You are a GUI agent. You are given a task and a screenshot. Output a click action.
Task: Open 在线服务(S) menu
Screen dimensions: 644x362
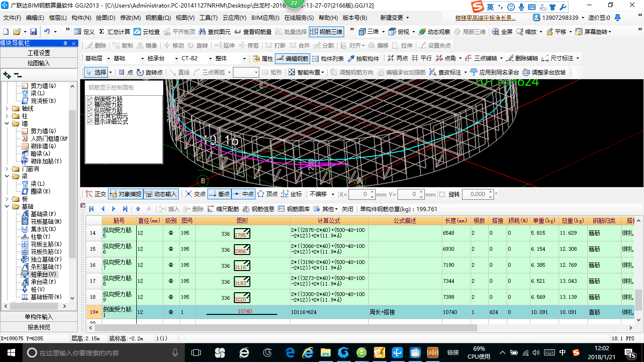click(299, 18)
